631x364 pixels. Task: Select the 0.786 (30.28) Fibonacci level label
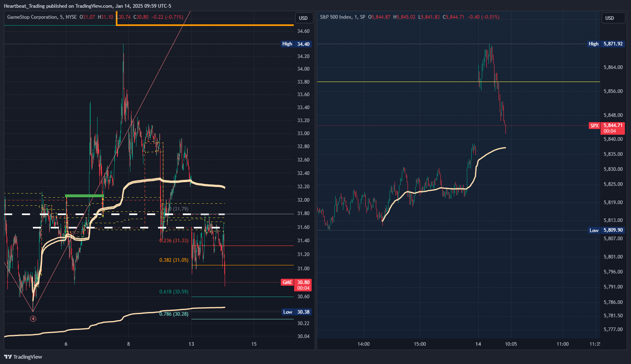point(174,314)
